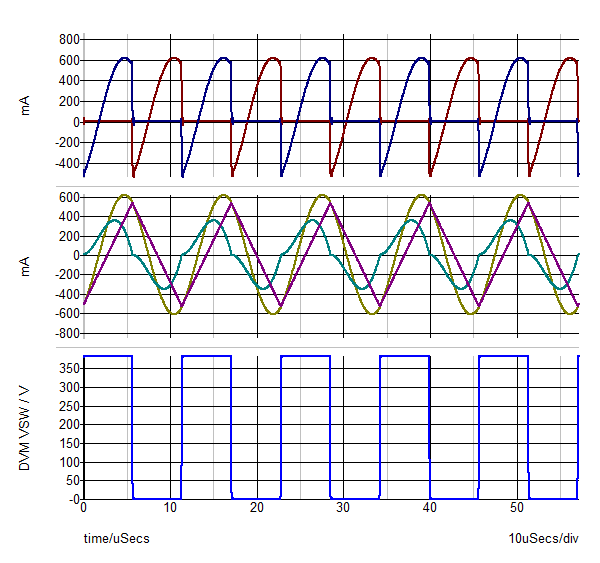The height and width of the screenshot is (563, 600).
Task: Select the '600' tick on middle graph
Action: (x=69, y=197)
